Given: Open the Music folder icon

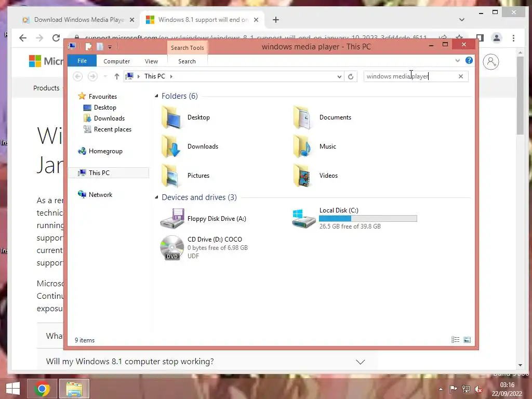Looking at the screenshot, I should 302,147.
